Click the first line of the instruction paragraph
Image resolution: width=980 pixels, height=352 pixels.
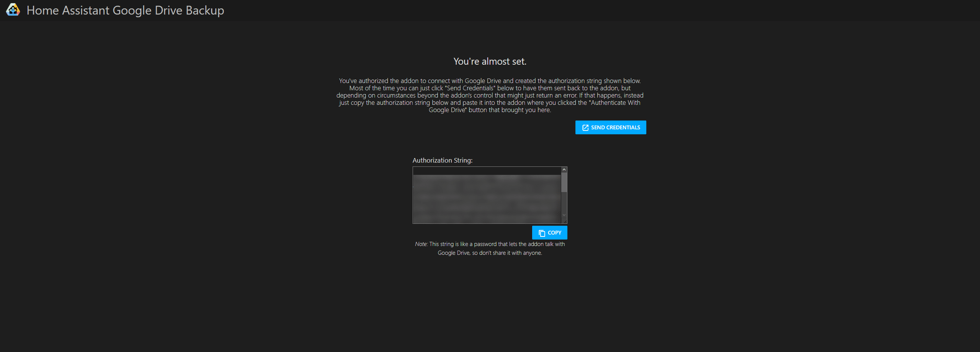pyautogui.click(x=490, y=81)
